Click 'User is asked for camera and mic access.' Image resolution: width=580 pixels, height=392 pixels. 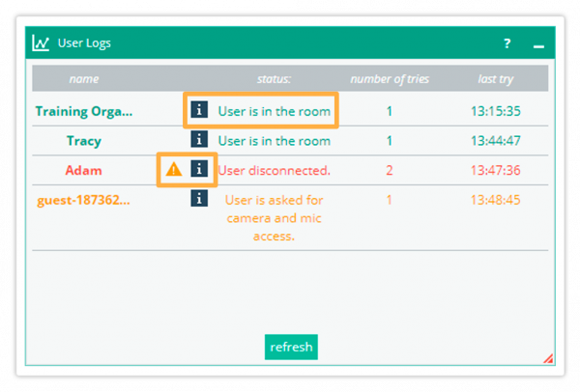[x=275, y=218]
